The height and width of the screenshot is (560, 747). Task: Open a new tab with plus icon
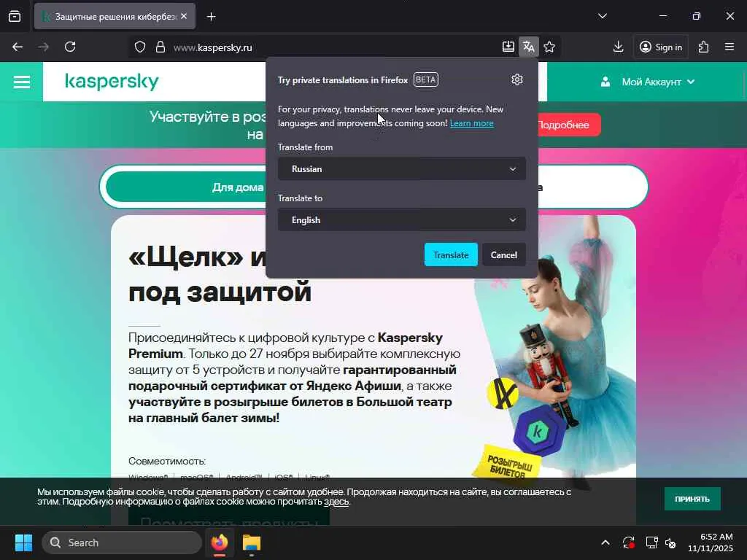tap(211, 17)
